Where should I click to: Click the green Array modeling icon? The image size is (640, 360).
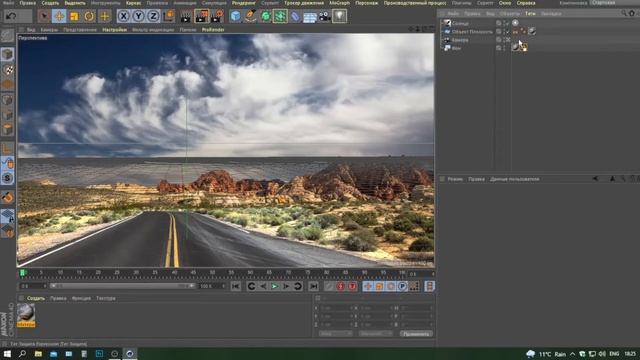coord(280,16)
